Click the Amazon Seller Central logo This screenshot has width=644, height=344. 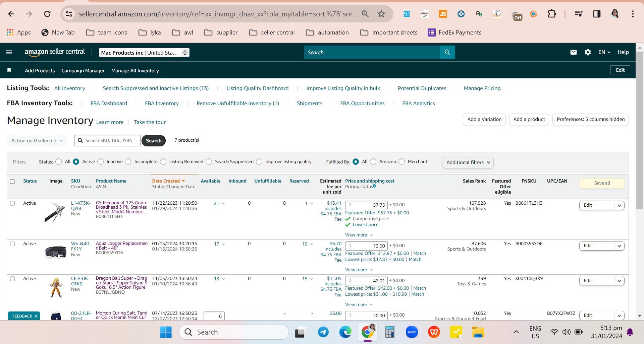tap(55, 52)
